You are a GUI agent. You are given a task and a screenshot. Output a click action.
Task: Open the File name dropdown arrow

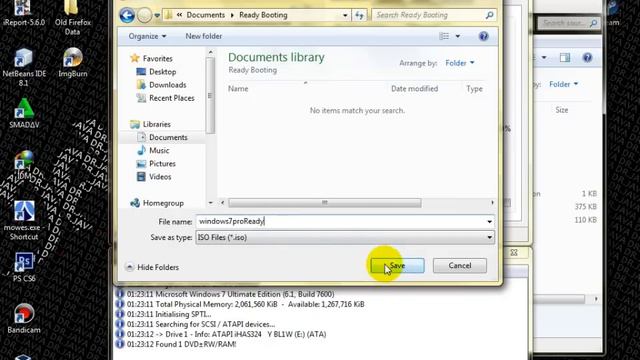tap(489, 222)
